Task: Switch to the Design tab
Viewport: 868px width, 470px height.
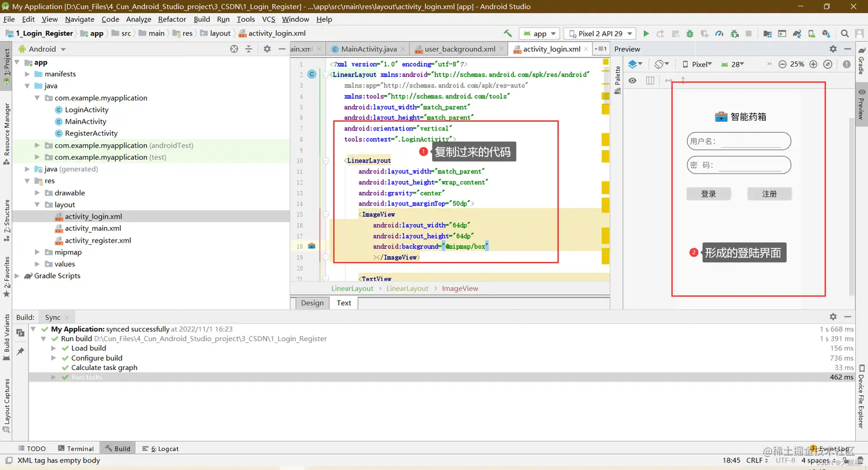Action: [312, 303]
